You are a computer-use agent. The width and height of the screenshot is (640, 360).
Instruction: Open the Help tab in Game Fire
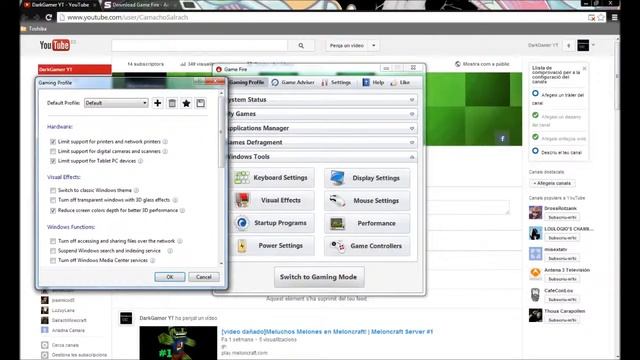coord(373,82)
